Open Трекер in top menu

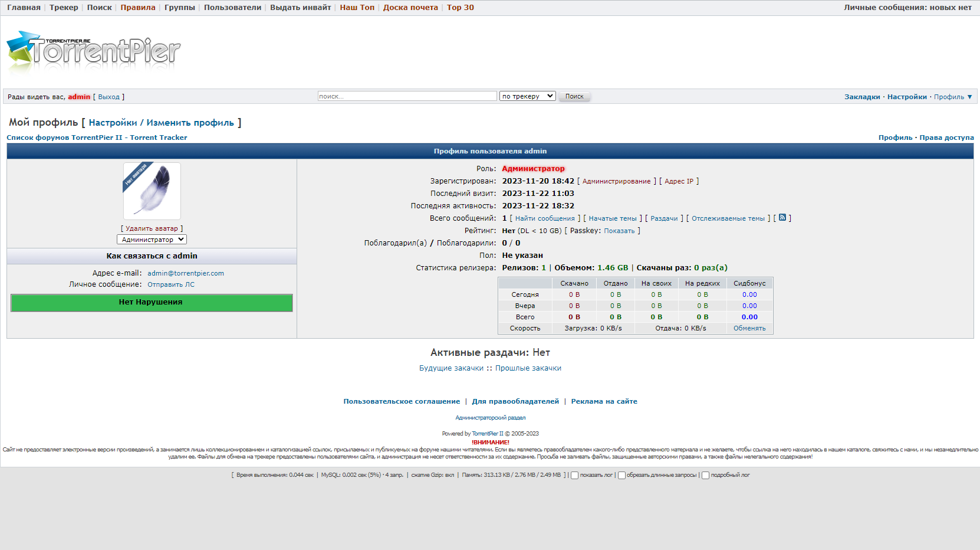point(64,8)
